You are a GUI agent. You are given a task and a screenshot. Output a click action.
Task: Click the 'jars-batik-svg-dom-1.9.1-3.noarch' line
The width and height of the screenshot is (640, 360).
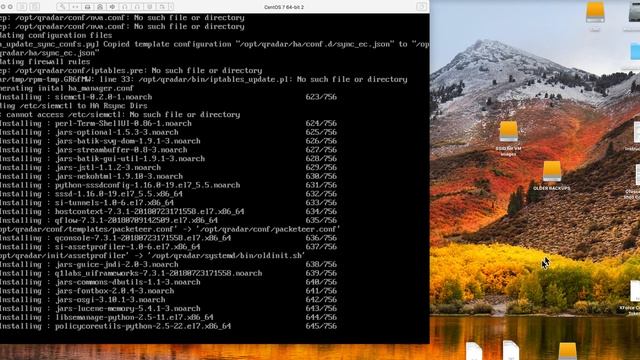tap(168, 141)
